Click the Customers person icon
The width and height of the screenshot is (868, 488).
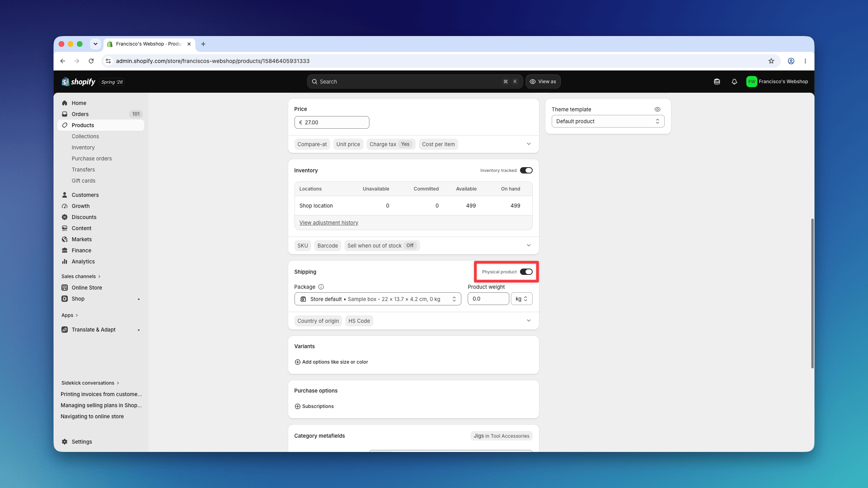point(65,195)
